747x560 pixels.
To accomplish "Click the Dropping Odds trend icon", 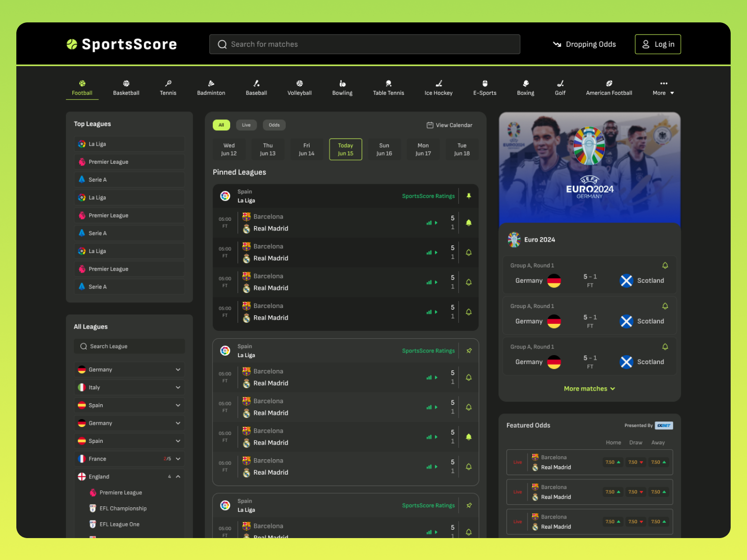I will tap(557, 44).
